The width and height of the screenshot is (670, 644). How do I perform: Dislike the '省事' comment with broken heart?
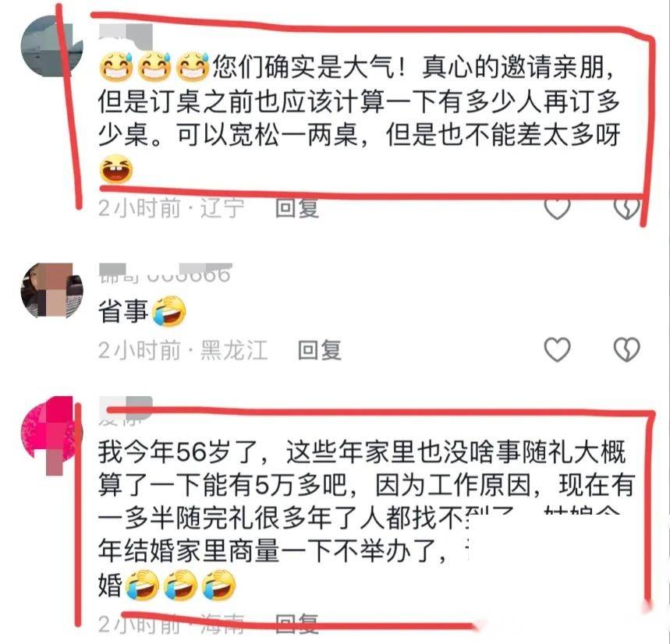(x=626, y=350)
